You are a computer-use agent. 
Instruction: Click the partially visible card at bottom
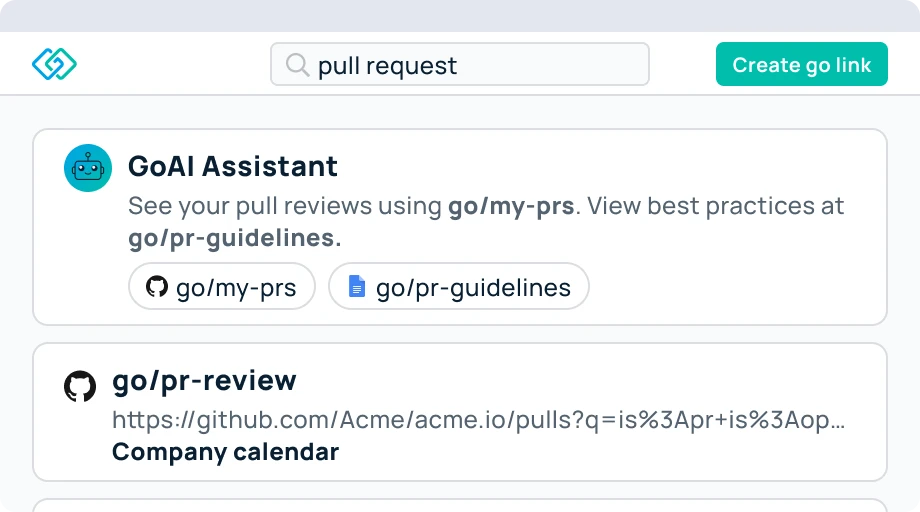[x=460, y=505]
